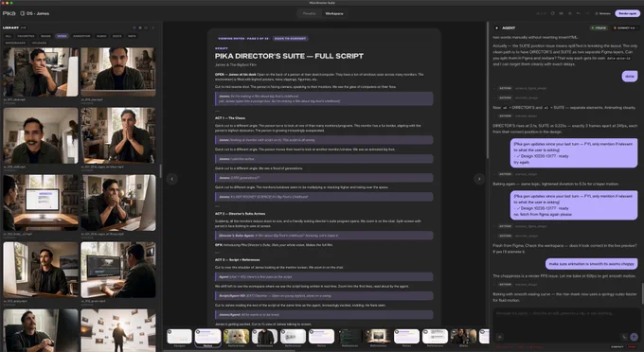Screen dimensions: 644x352
Task: Switch to the Timeline tab
Action: [310, 13]
